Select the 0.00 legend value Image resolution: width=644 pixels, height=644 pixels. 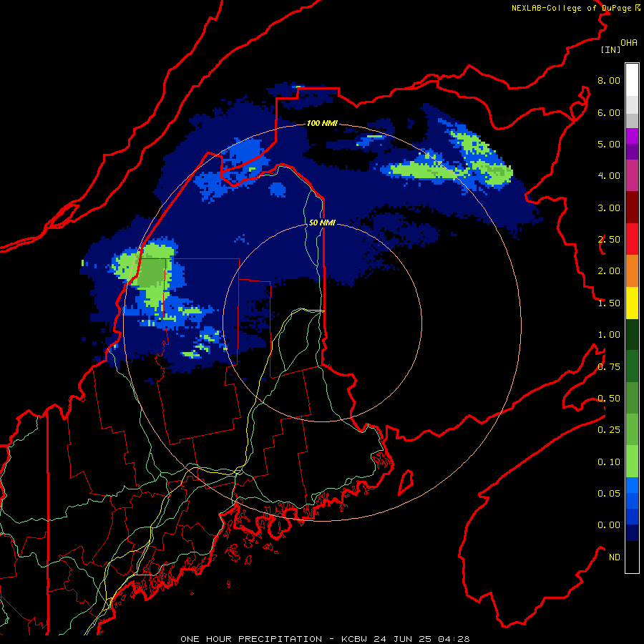coord(609,525)
